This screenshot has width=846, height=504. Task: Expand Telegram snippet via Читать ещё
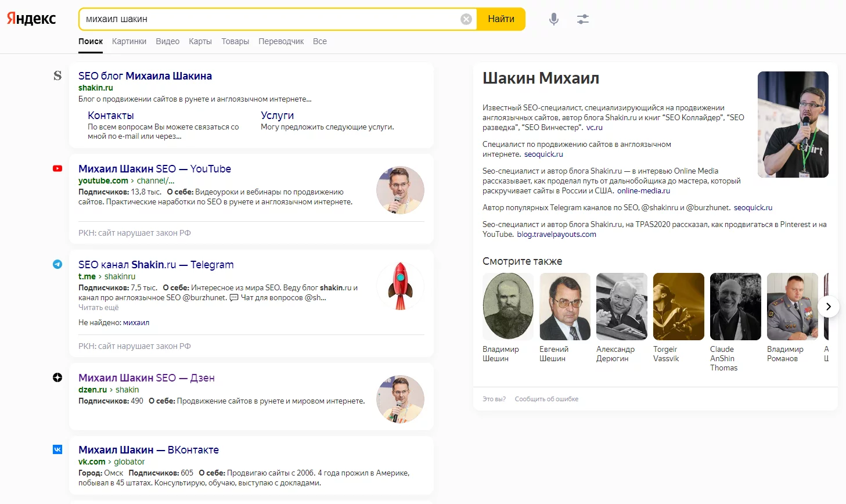(x=99, y=308)
